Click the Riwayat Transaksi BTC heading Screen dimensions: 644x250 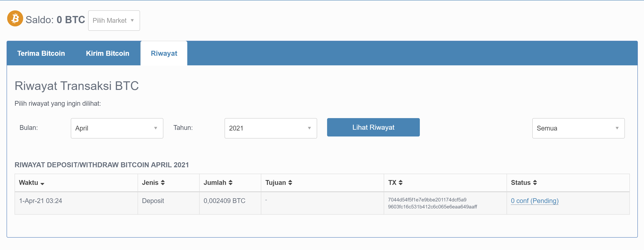tap(77, 86)
